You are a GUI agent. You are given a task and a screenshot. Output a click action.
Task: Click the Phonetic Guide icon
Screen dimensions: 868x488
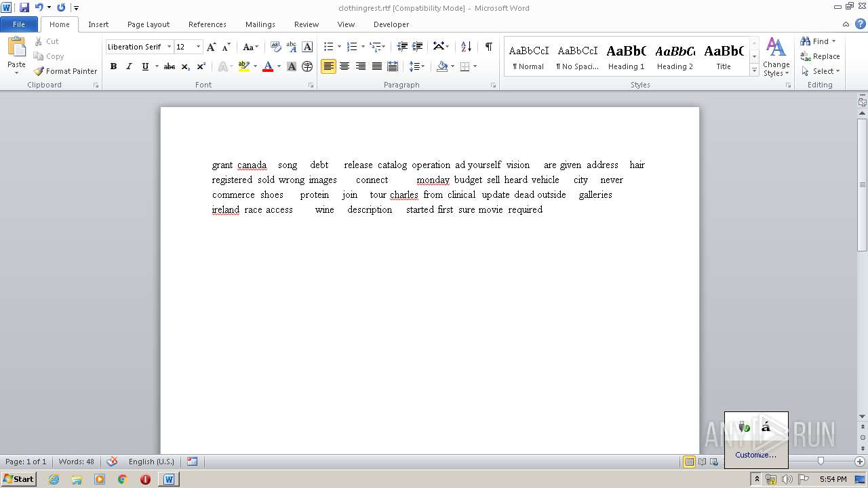click(x=292, y=47)
